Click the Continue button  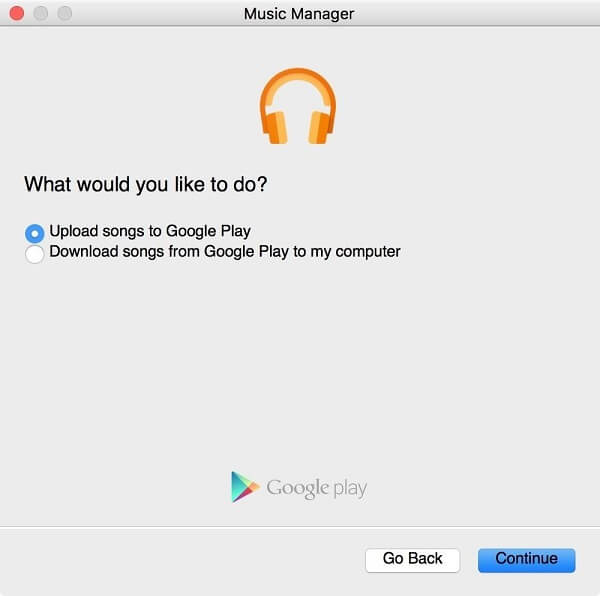tap(527, 560)
